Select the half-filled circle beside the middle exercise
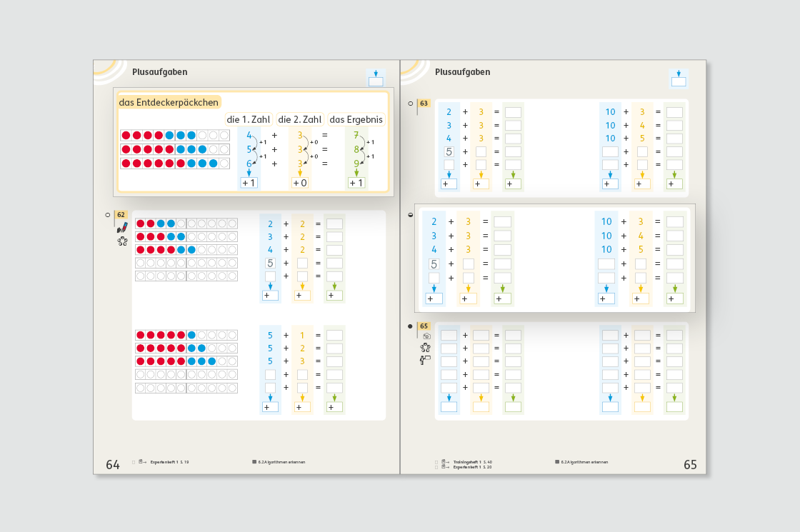 pyautogui.click(x=411, y=215)
